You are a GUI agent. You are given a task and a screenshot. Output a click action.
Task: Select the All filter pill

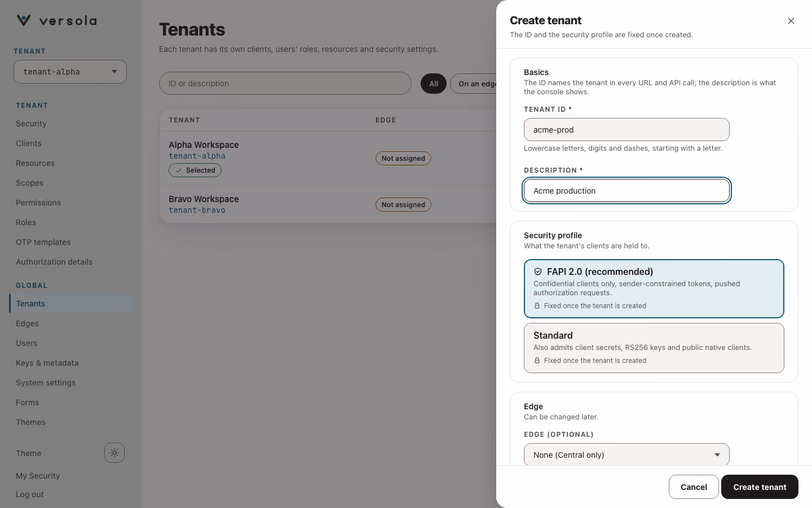(x=434, y=84)
